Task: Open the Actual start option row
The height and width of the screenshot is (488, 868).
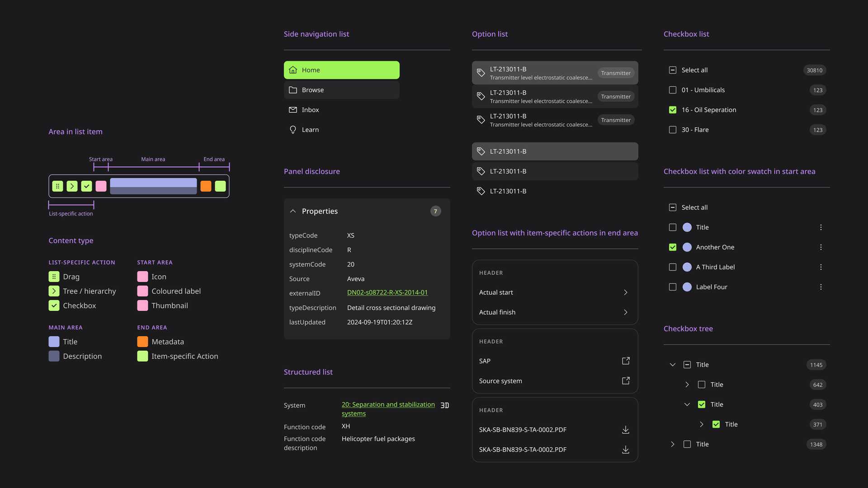Action: coord(555,292)
